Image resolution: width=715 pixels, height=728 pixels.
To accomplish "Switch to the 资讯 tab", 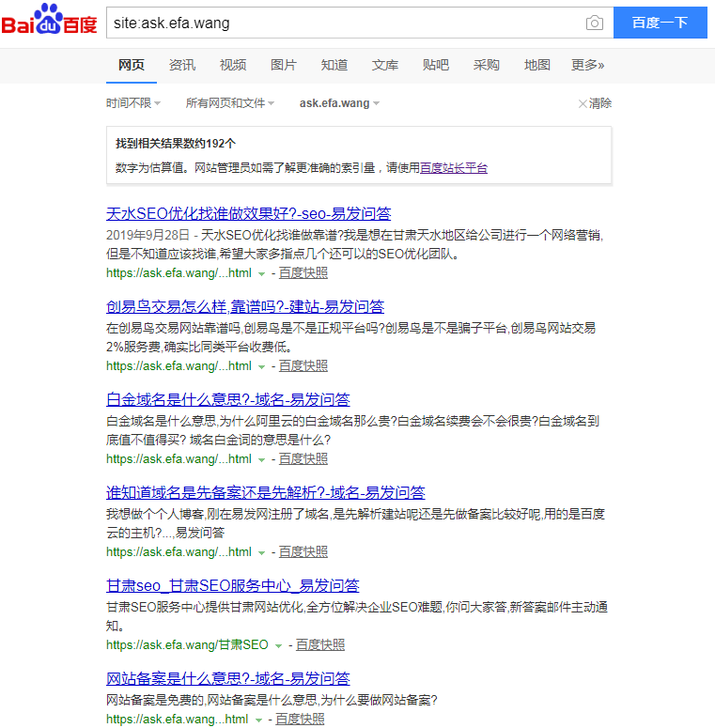I will point(182,65).
